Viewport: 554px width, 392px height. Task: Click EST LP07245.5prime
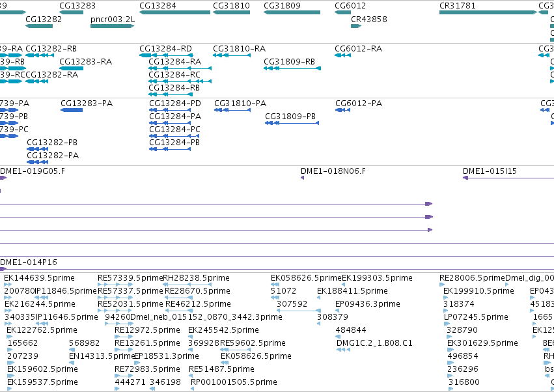point(447,324)
